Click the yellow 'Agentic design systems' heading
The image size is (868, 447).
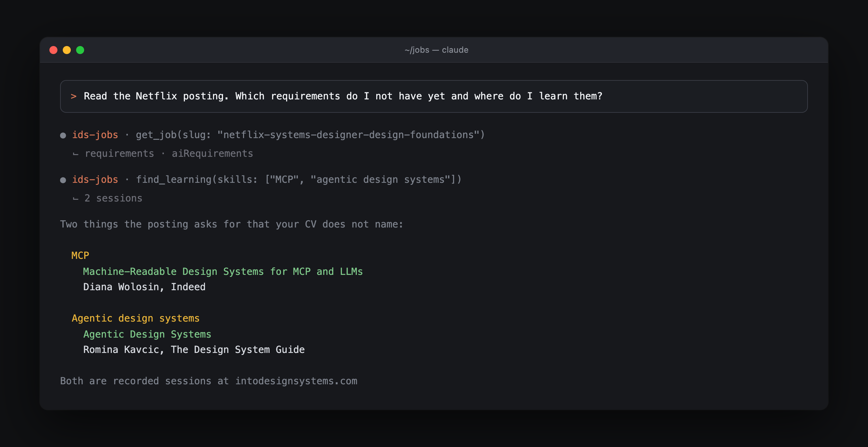(136, 318)
